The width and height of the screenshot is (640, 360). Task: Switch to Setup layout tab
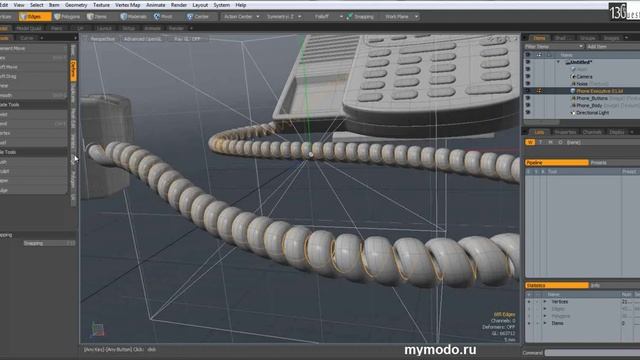pos(129,28)
